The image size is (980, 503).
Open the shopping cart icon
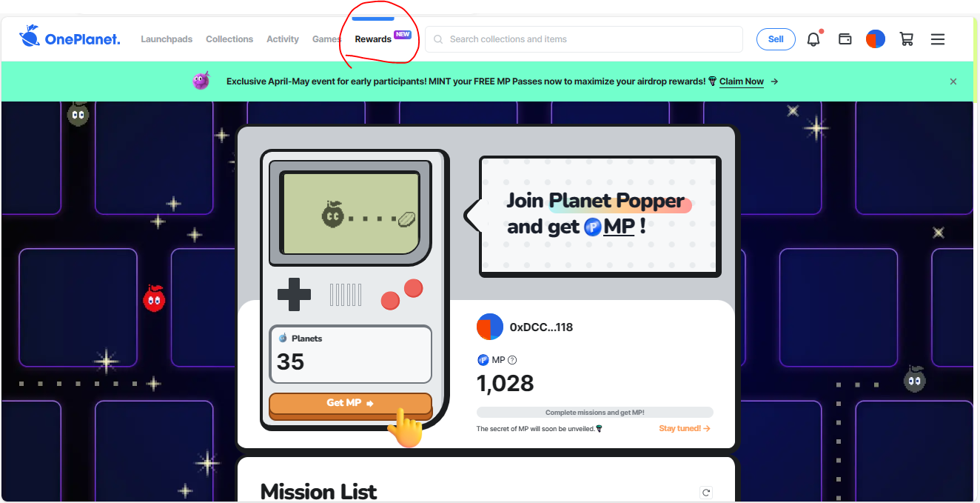(x=906, y=39)
